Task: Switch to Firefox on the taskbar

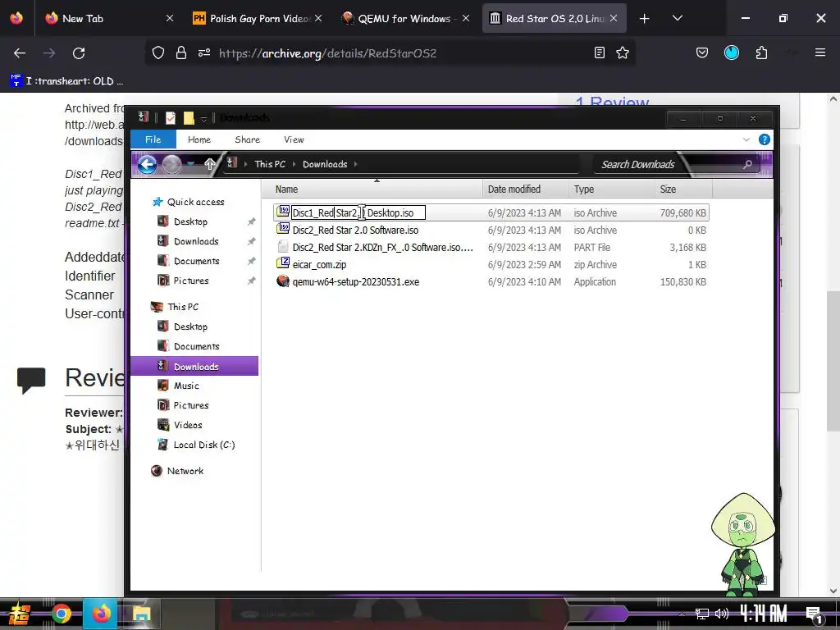Action: click(101, 614)
